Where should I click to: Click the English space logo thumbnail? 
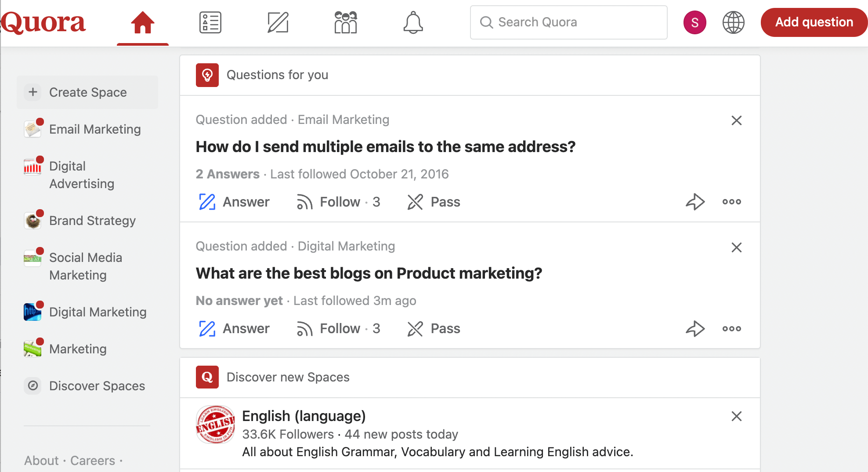tap(215, 425)
